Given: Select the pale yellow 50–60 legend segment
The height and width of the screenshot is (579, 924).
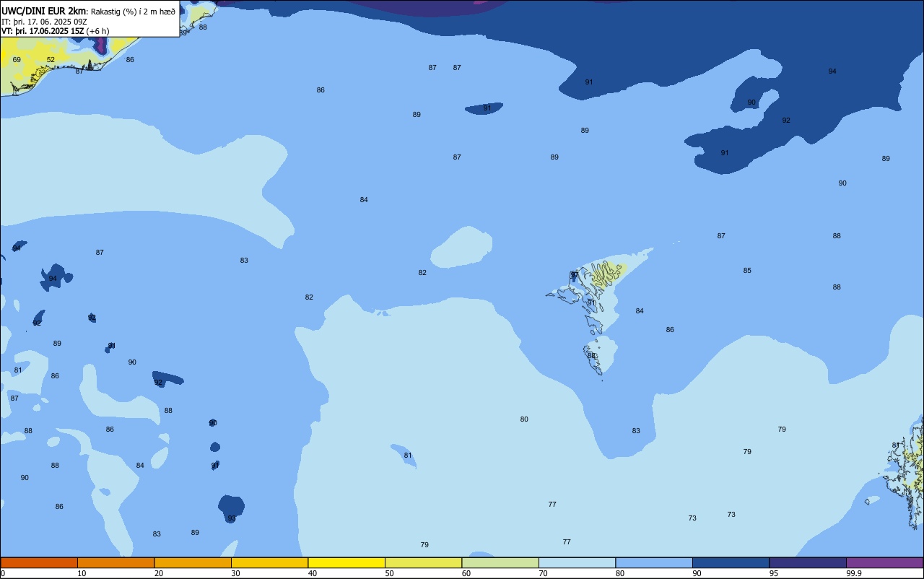Looking at the screenshot, I should (423, 562).
